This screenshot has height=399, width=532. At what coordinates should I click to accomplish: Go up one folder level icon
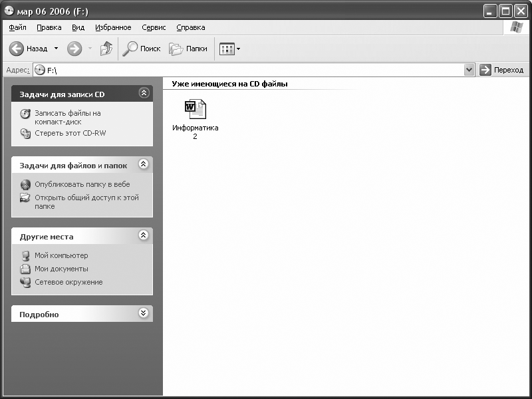pyautogui.click(x=106, y=49)
